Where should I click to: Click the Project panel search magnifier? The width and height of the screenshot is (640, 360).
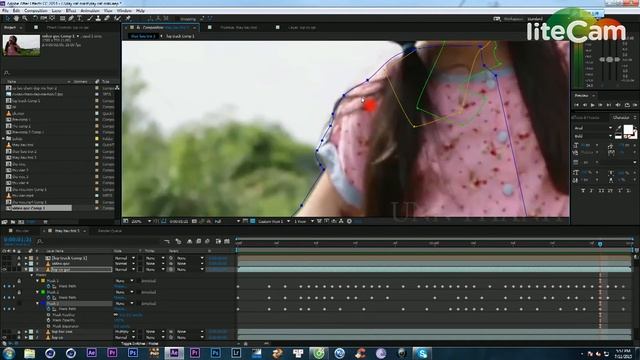coord(7,73)
